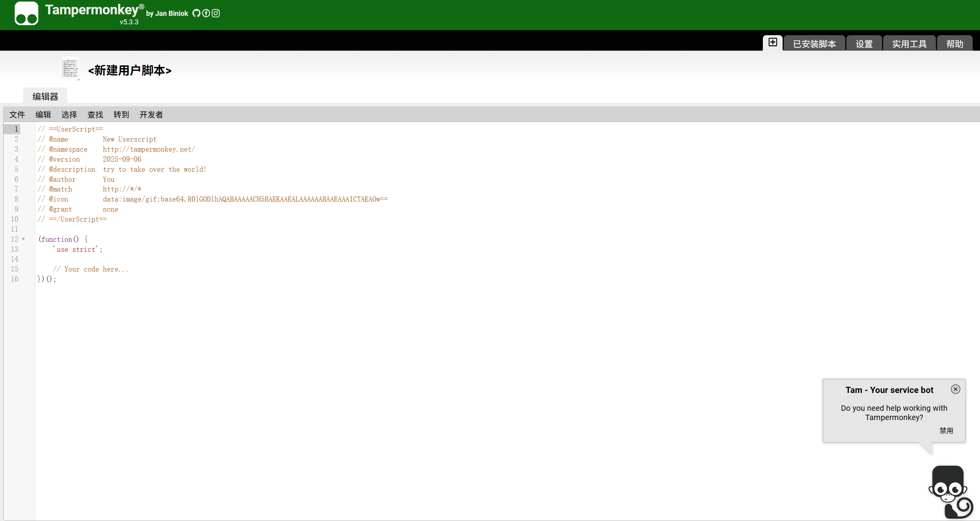980x521 pixels.
Task: Switch to the 设置 tab
Action: [864, 44]
